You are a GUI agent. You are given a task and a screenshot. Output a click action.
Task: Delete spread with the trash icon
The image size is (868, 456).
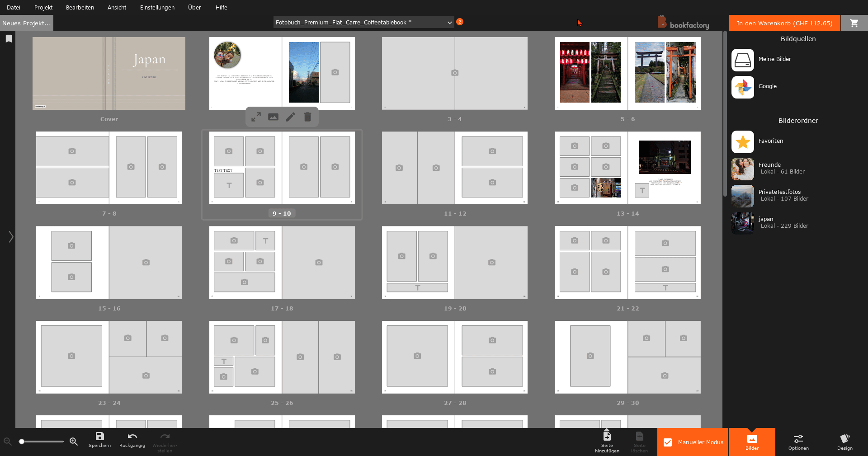(307, 117)
